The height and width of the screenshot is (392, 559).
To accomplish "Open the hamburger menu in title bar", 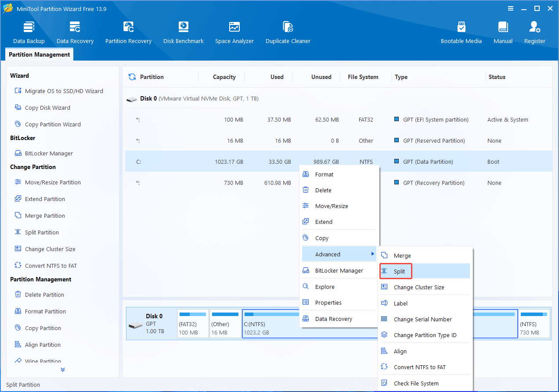I will point(510,8).
